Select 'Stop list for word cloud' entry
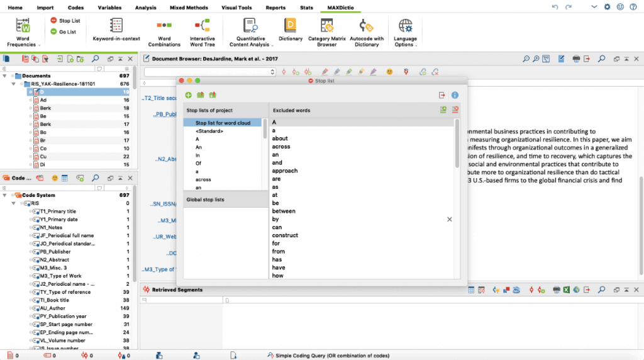This screenshot has width=644, height=360. 222,123
